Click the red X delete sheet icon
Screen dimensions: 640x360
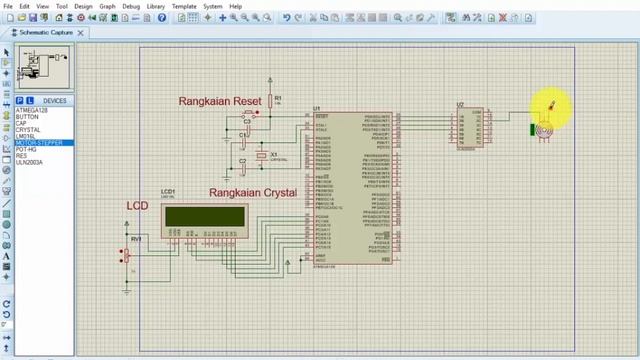tap(503, 18)
